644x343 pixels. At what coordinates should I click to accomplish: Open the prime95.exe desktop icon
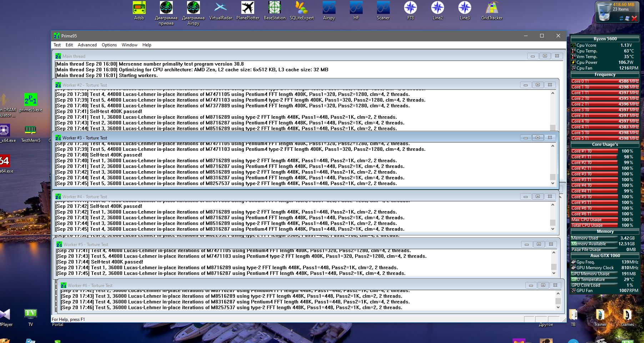click(x=31, y=100)
